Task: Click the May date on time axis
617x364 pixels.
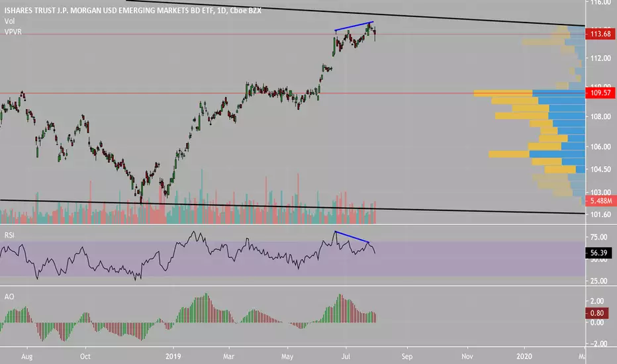Action: (x=287, y=357)
